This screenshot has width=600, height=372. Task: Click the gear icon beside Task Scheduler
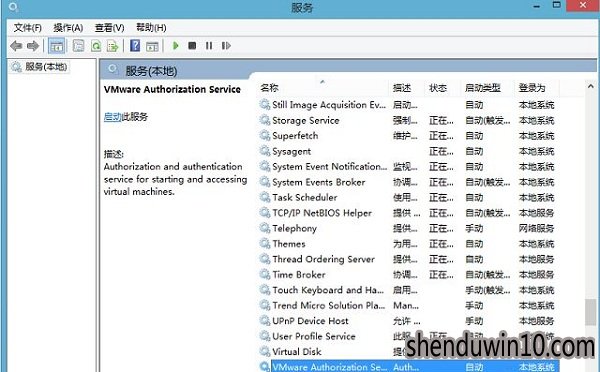coord(265,197)
